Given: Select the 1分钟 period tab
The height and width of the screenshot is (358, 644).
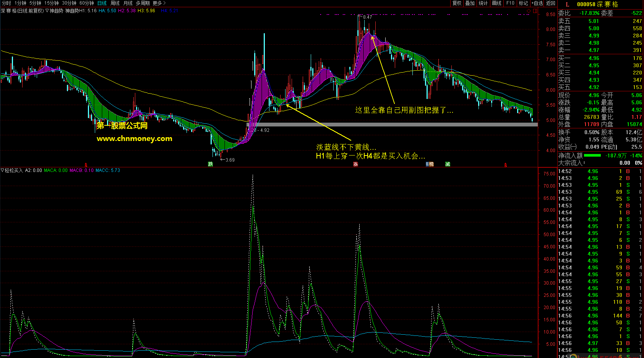Looking at the screenshot, I should pos(20,3).
